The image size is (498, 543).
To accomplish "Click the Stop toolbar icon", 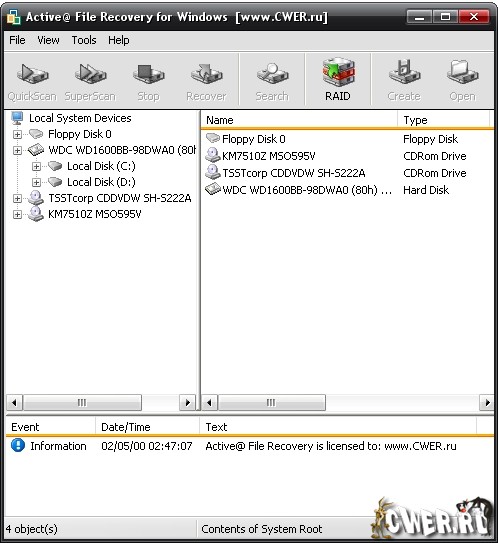I will tap(149, 80).
